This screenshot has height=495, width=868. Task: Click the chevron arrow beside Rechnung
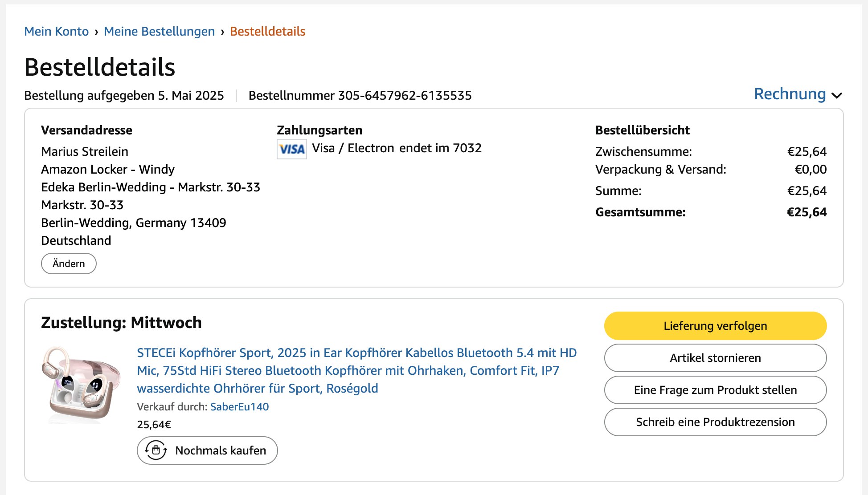837,95
